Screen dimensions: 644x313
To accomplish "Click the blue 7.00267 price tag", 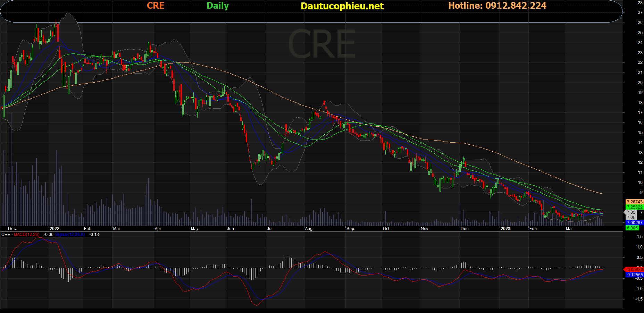I will (634, 223).
